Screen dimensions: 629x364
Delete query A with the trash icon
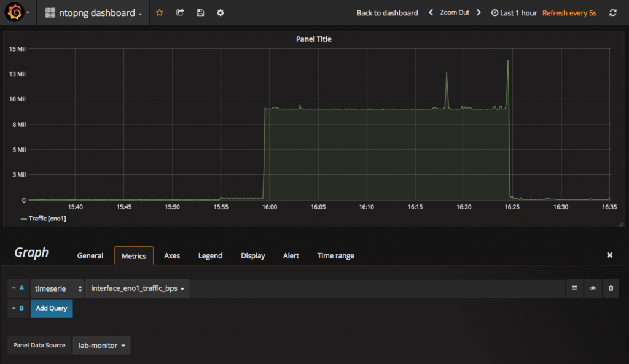click(611, 288)
